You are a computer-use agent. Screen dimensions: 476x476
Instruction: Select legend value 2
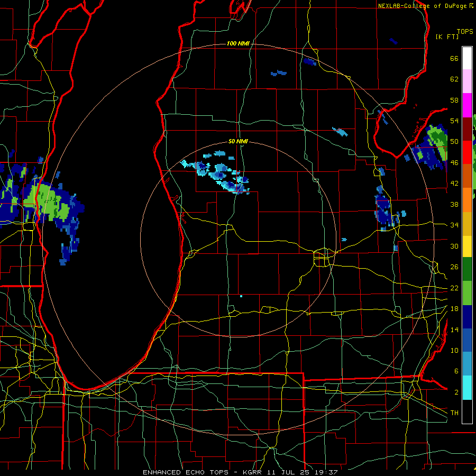(x=456, y=392)
